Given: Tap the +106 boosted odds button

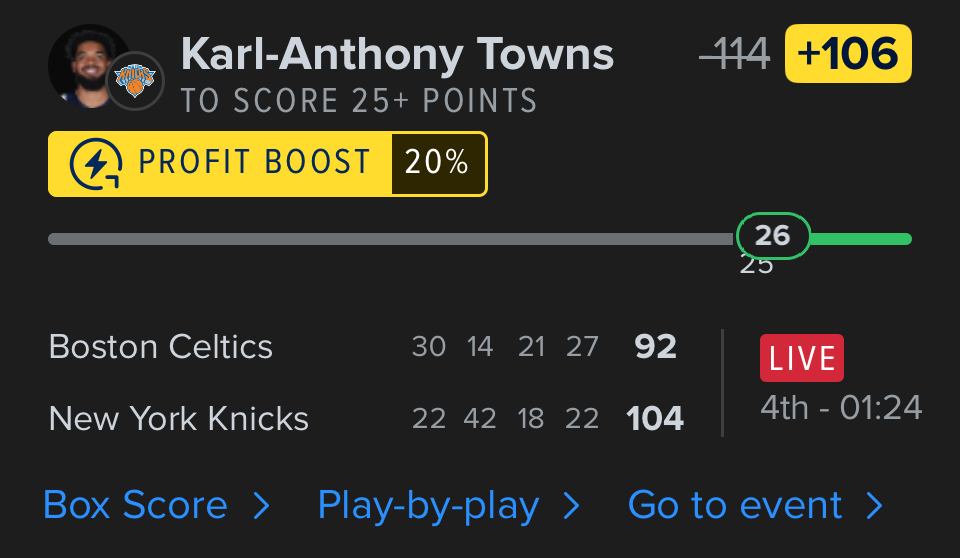Looking at the screenshot, I should click(848, 54).
